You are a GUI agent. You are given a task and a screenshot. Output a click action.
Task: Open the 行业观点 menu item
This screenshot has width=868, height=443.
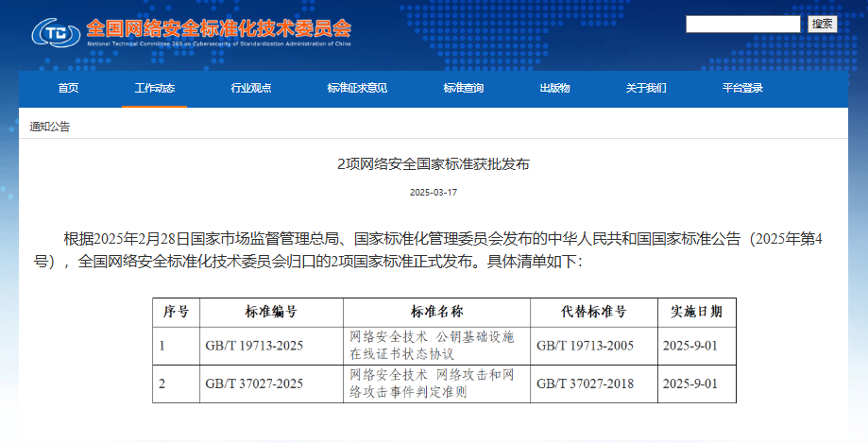point(251,88)
